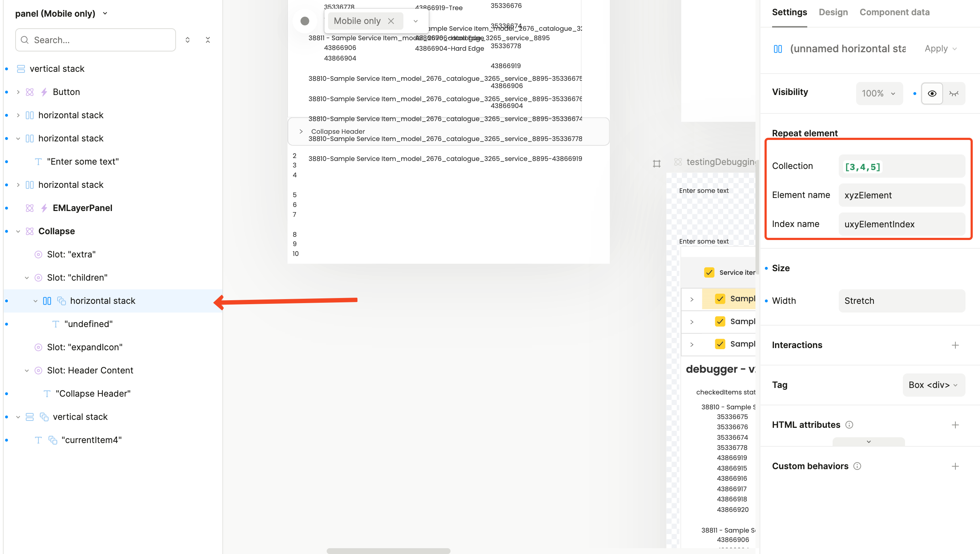Image resolution: width=980 pixels, height=554 pixels.
Task: Uncheck the Service item header checkbox
Action: tap(709, 273)
